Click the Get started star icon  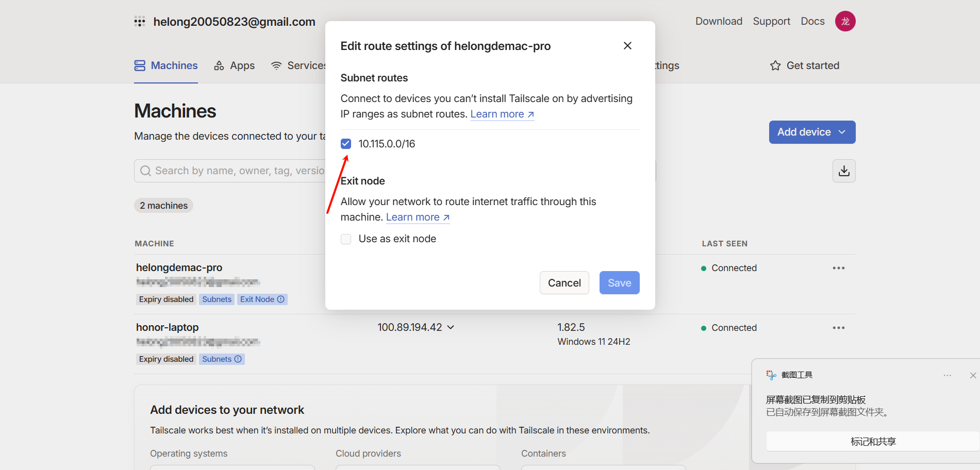775,65
